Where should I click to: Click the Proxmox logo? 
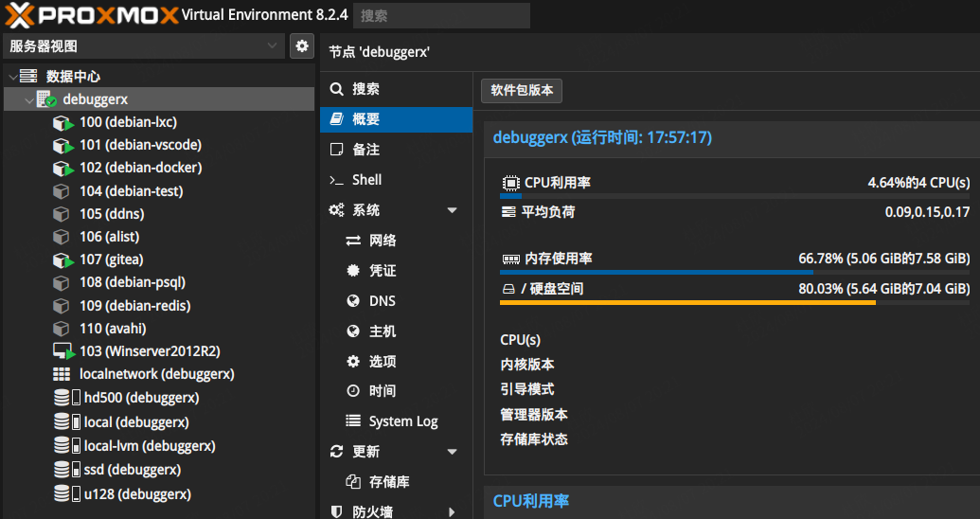[x=91, y=15]
